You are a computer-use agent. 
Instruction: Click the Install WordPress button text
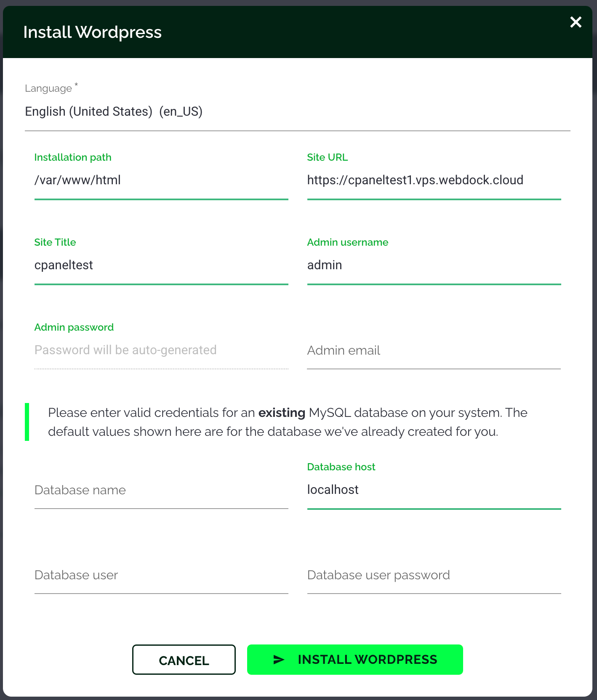(x=367, y=660)
